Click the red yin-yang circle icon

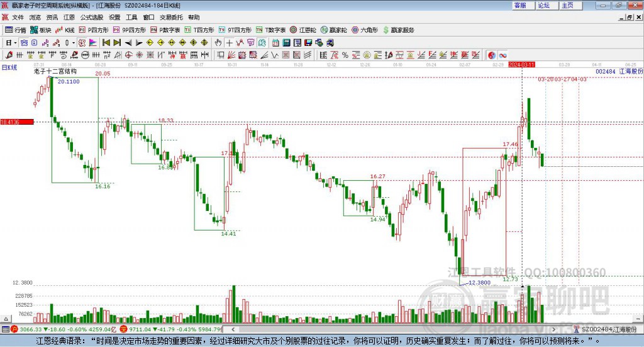pyautogui.click(x=492, y=55)
